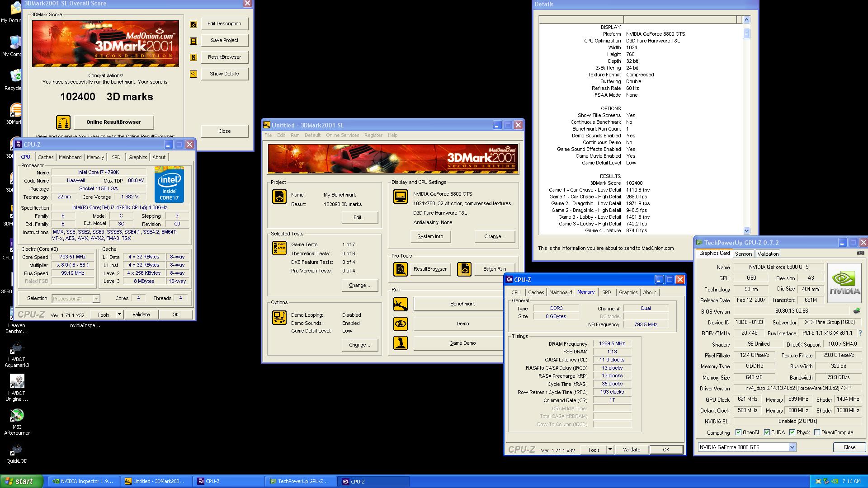This screenshot has width=868, height=488.
Task: Open HWBOT Unigine desktop icon
Action: (17, 388)
